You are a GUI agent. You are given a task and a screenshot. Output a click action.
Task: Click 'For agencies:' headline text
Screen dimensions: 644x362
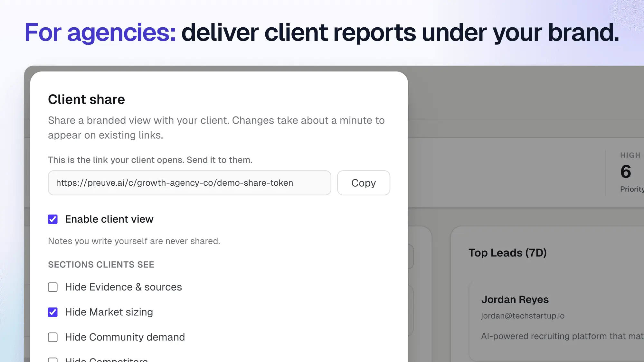100,32
